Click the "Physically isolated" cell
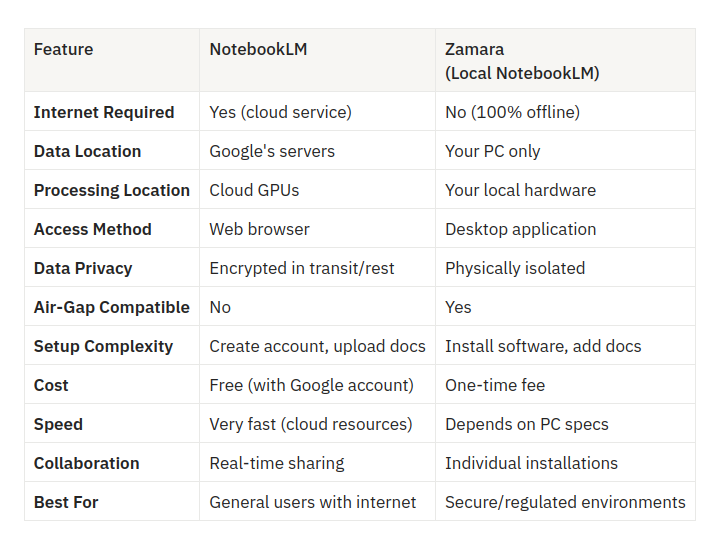 (x=515, y=268)
